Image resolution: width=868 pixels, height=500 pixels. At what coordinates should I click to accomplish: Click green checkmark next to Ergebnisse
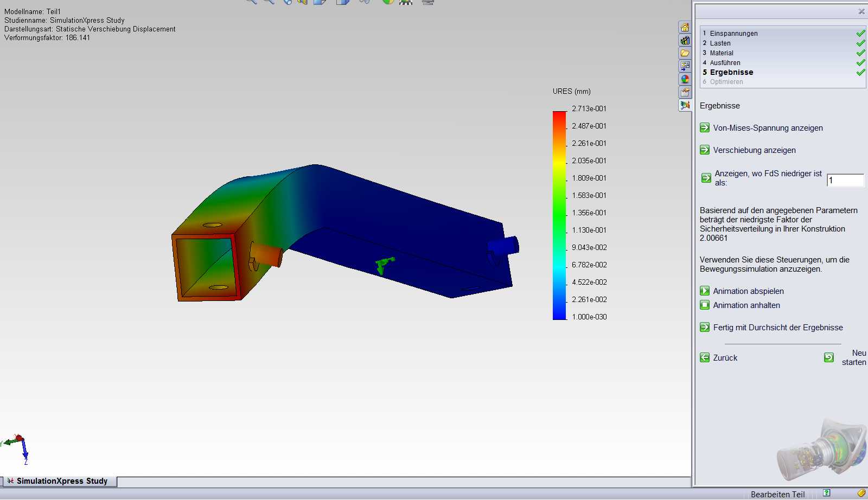860,72
